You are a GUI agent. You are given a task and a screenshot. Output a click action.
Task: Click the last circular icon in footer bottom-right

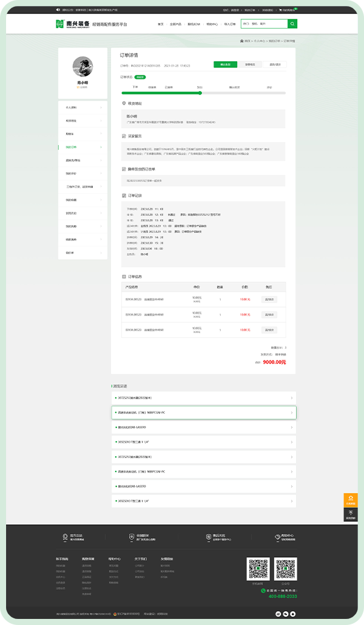pos(293,613)
